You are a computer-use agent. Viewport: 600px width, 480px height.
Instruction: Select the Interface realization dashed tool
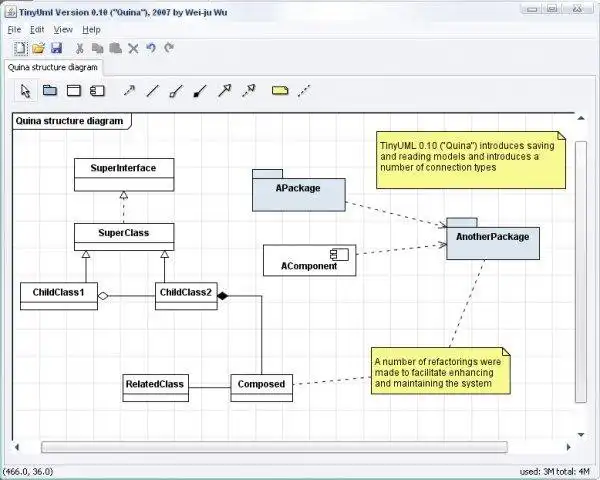coord(249,91)
